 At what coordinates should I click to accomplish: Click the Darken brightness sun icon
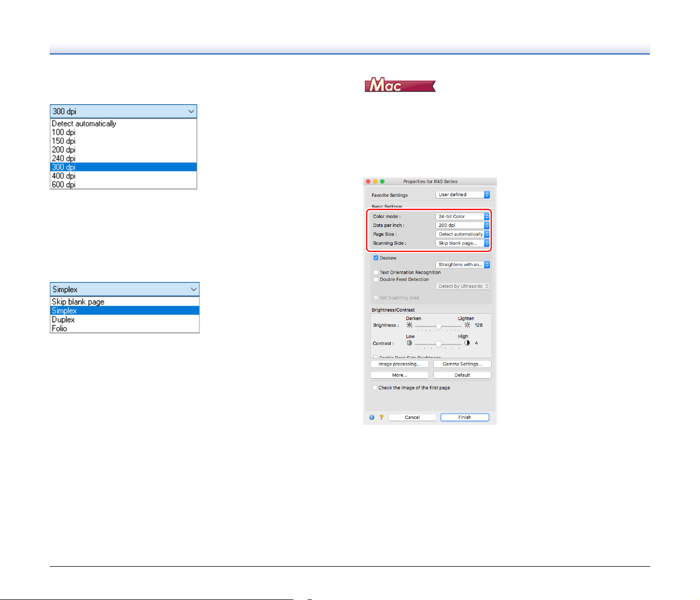click(x=410, y=325)
